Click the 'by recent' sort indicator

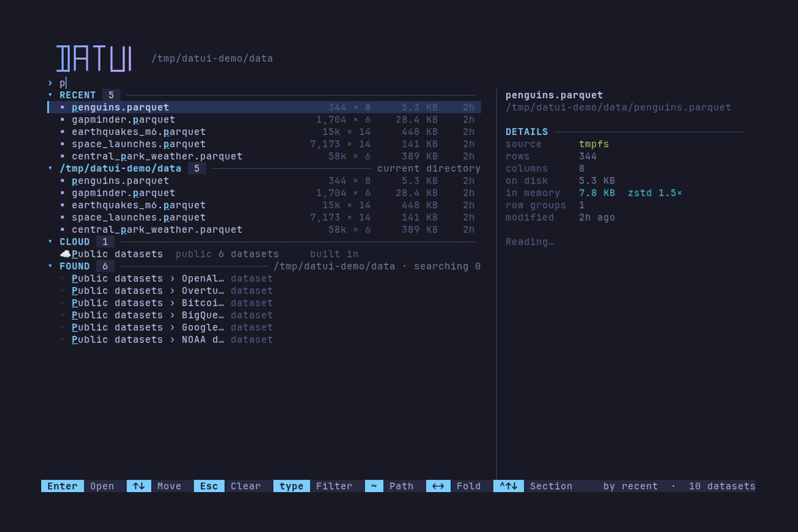(x=630, y=486)
